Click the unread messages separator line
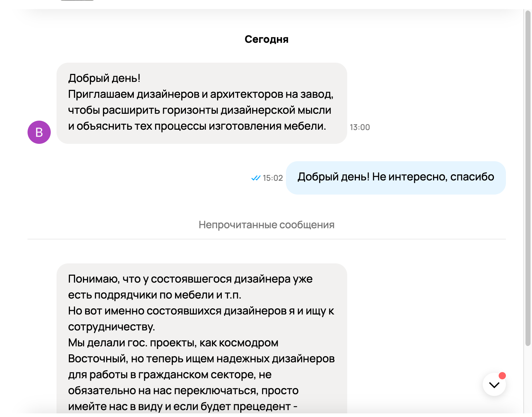The width and height of the screenshot is (532, 417). point(266,239)
